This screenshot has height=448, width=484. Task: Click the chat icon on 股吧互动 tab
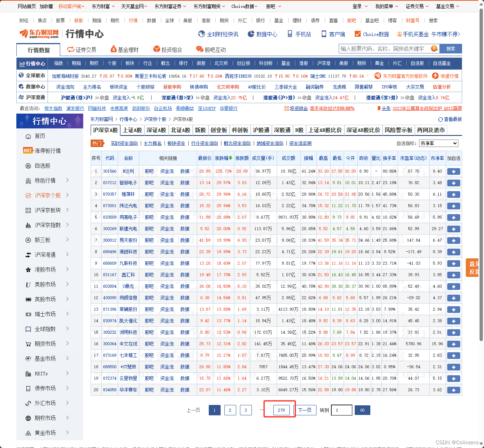[x=200, y=49]
